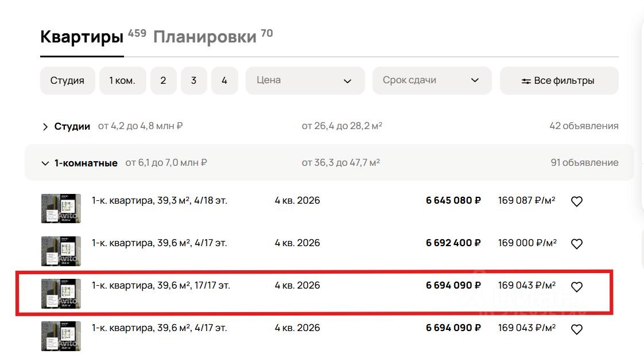
Task: Favorite the 6 645 080 ₽ apartment heart icon
Action: click(x=577, y=201)
